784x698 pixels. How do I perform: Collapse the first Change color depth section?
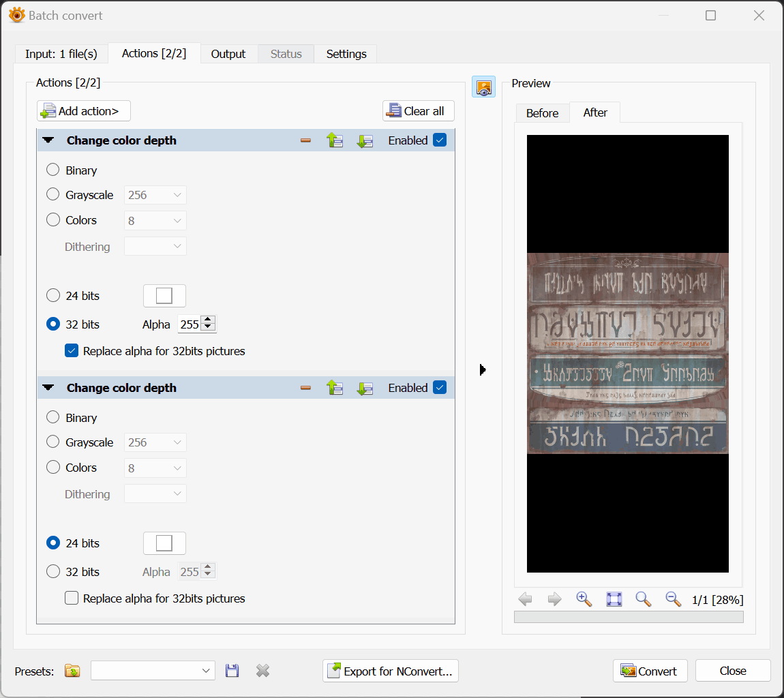pos(48,140)
